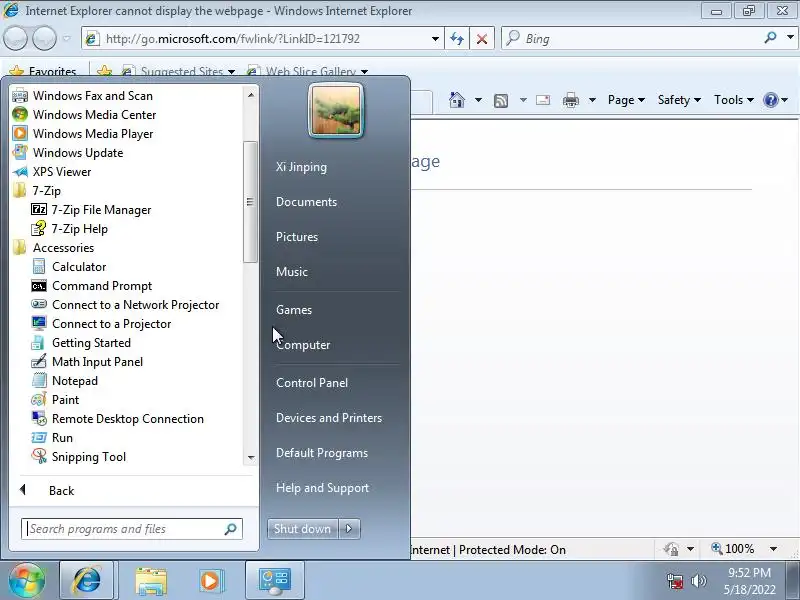Click the search magnifier button
The image size is (800, 600).
pyautogui.click(x=770, y=37)
